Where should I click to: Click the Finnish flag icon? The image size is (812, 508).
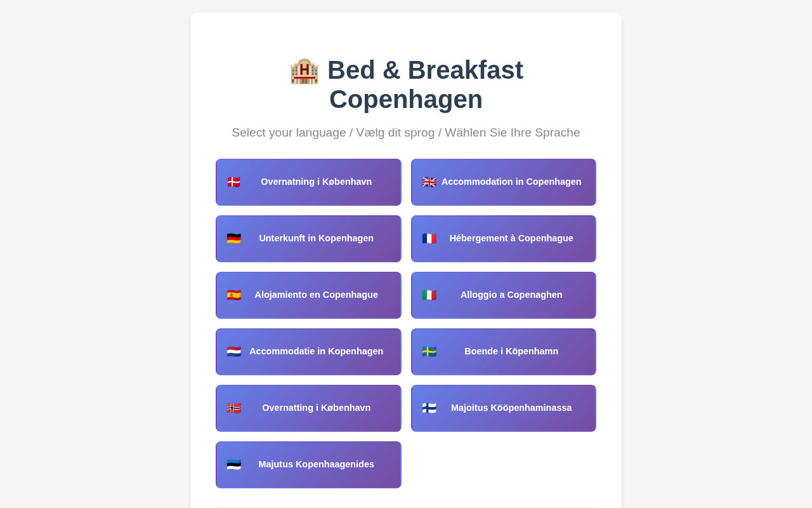429,408
